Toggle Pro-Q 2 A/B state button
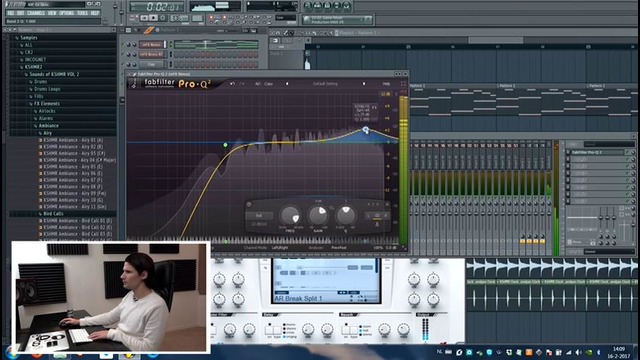The width and height of the screenshot is (640, 360). [x=258, y=84]
